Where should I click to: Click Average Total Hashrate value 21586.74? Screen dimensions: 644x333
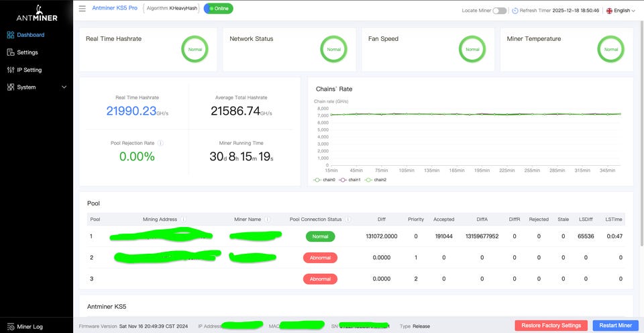(235, 111)
